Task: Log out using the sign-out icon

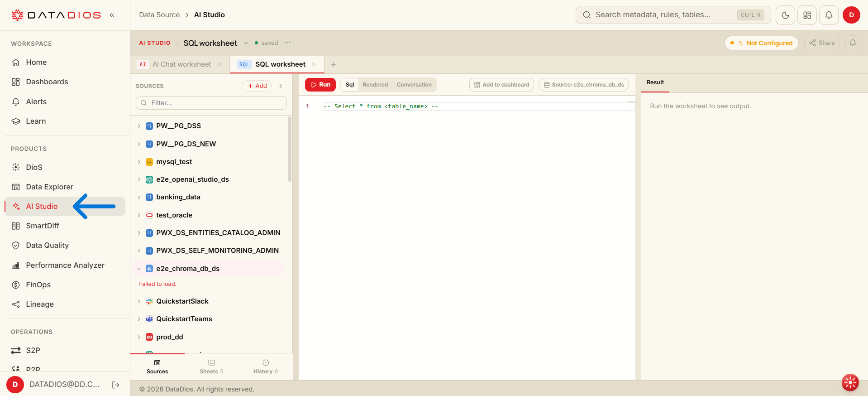Action: pyautogui.click(x=115, y=385)
